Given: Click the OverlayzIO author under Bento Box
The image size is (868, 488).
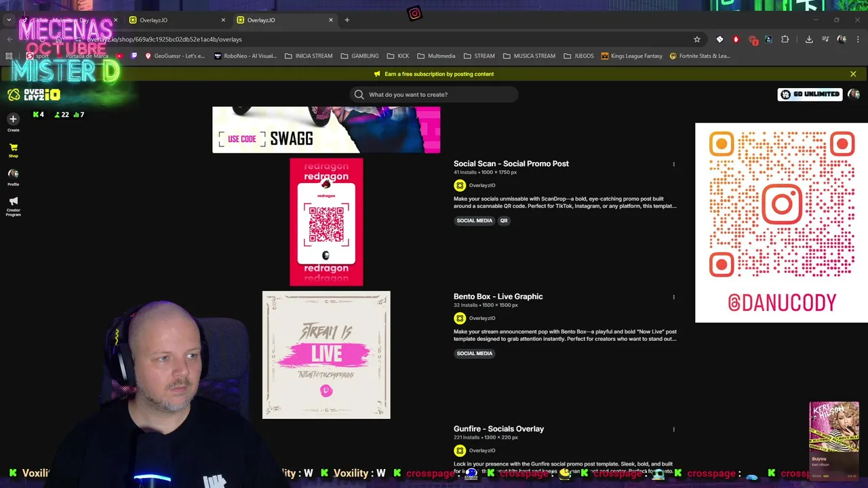Looking at the screenshot, I should (482, 318).
